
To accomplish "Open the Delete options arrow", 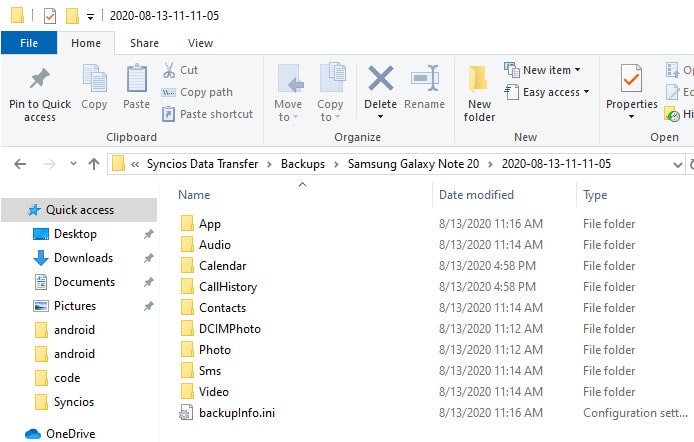I will point(380,117).
